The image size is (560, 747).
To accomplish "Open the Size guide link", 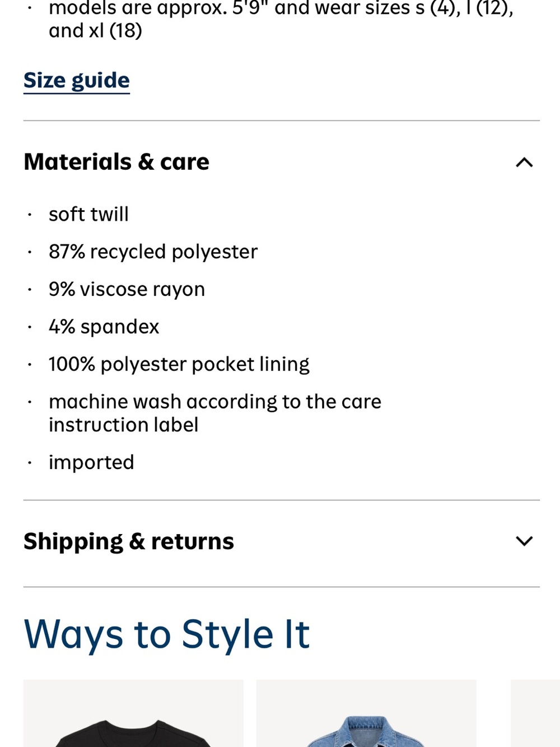I will tap(77, 81).
